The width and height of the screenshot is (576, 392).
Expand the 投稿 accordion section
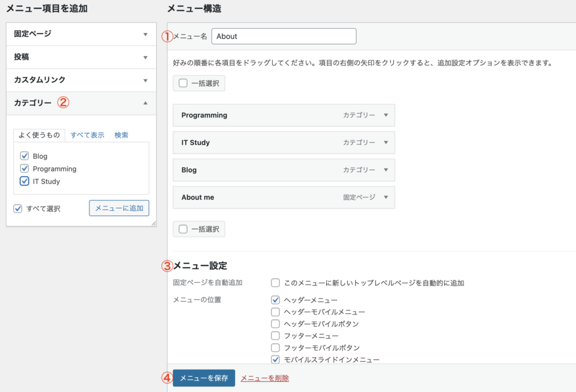pyautogui.click(x=145, y=57)
